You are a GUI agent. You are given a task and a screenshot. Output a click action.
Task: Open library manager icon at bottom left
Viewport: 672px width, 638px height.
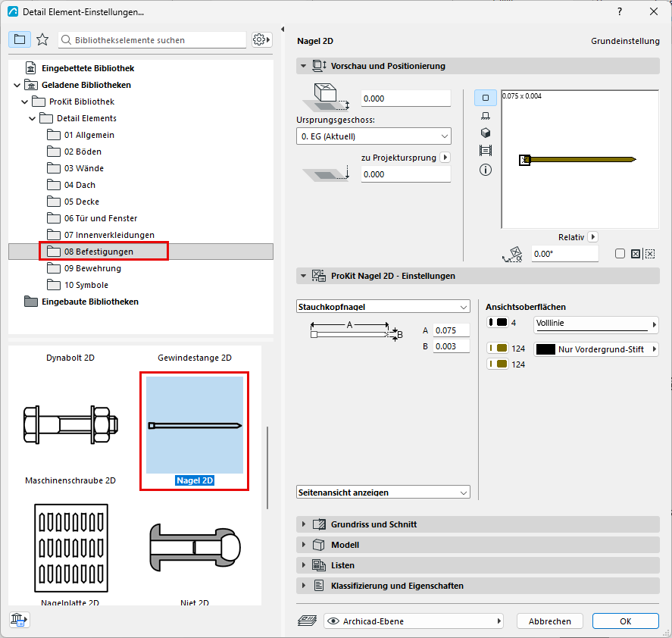[x=19, y=620]
